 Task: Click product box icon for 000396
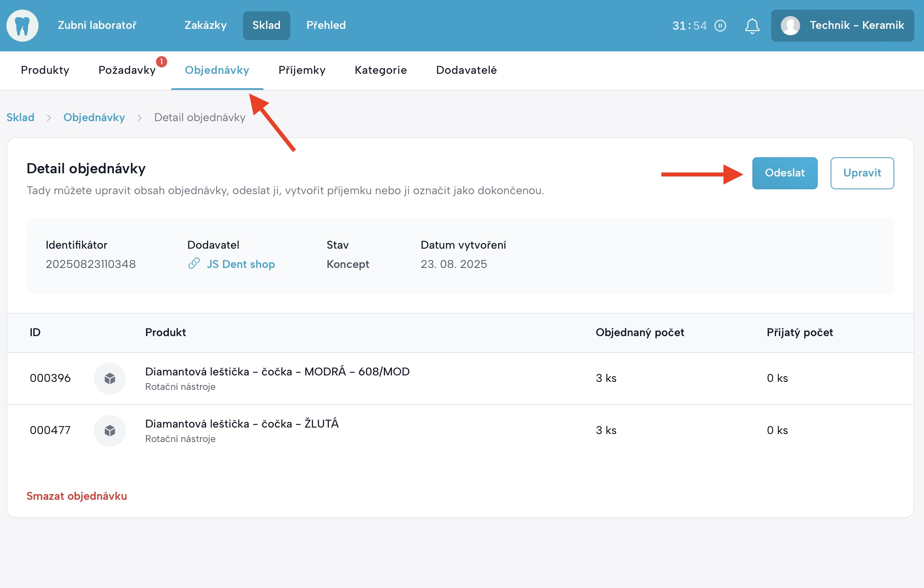(110, 378)
